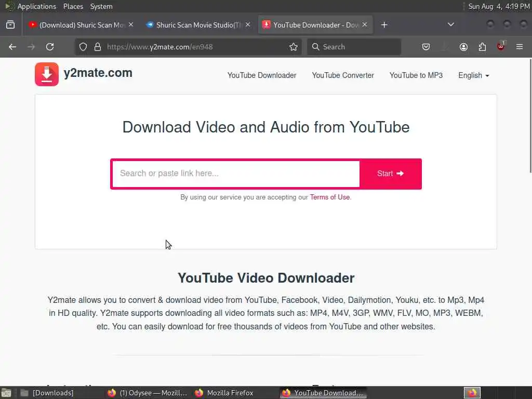Click the show desktop icon in the taskbar
The image size is (532, 399).
[6, 393]
